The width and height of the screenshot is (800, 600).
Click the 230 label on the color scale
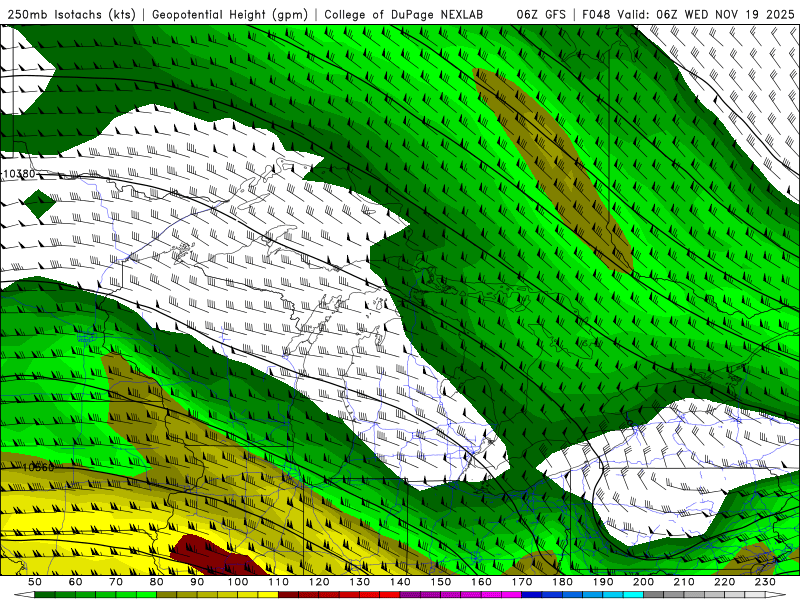click(x=765, y=582)
